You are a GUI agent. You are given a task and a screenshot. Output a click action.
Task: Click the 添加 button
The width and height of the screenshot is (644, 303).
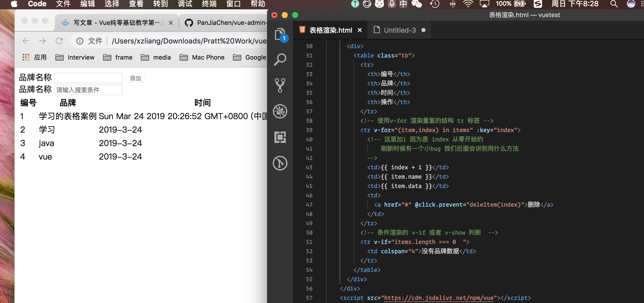135,78
